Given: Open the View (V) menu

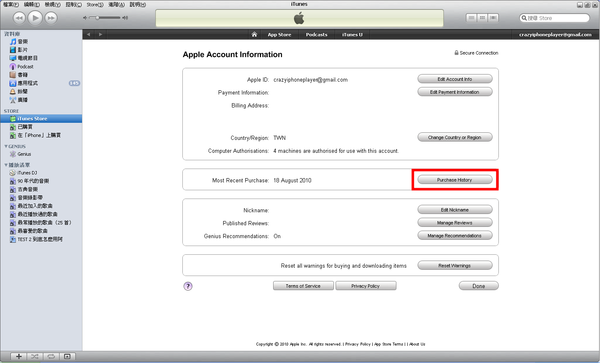Looking at the screenshot, I should click(x=52, y=5).
